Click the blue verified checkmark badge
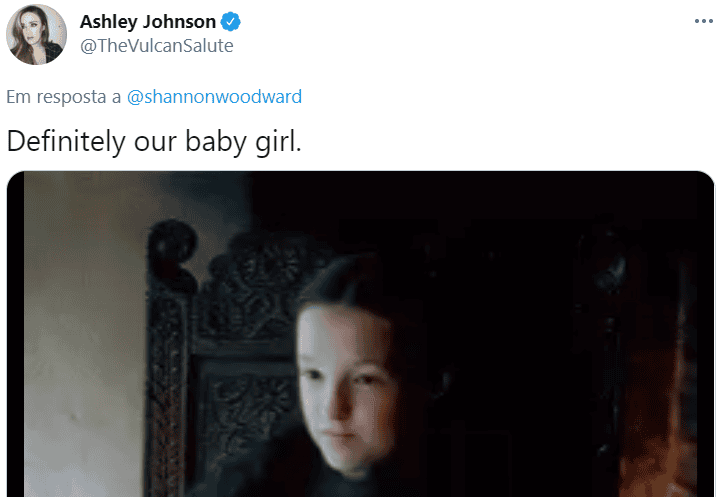This screenshot has height=497, width=724. pos(230,22)
